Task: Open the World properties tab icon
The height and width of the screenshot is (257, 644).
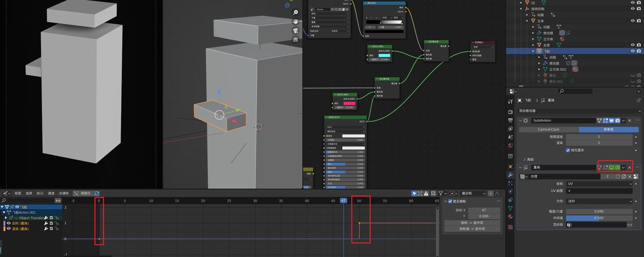Action: click(x=510, y=145)
